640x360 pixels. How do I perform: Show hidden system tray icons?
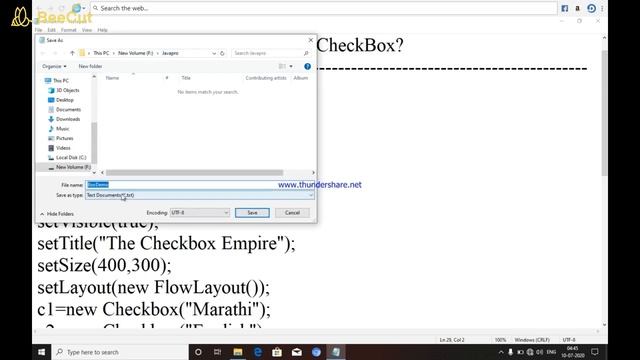501,352
